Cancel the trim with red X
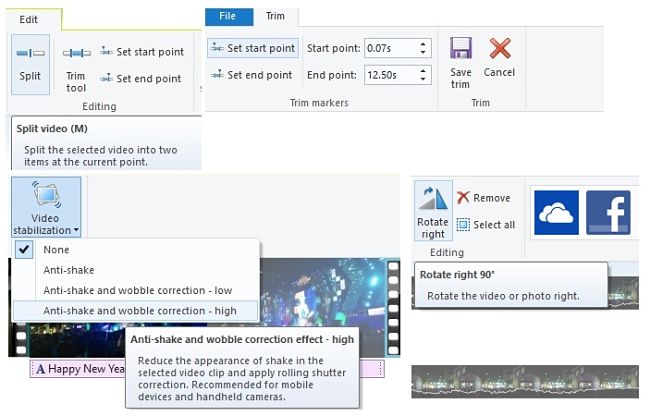650x416 pixels. tap(500, 57)
